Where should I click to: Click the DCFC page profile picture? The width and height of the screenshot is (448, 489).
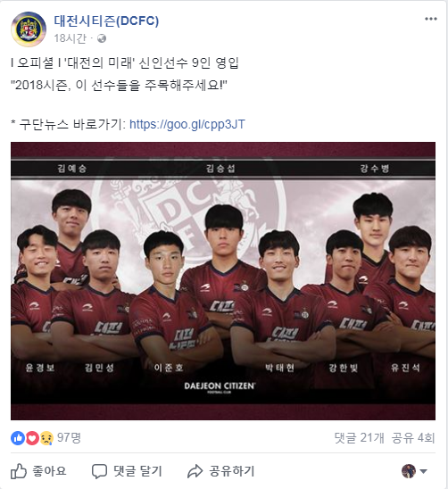tap(29, 29)
